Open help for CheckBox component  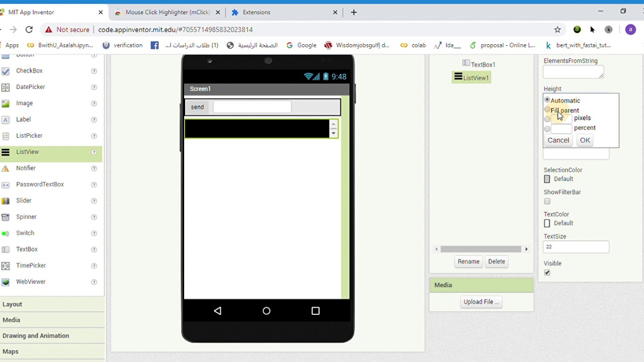[x=94, y=71]
